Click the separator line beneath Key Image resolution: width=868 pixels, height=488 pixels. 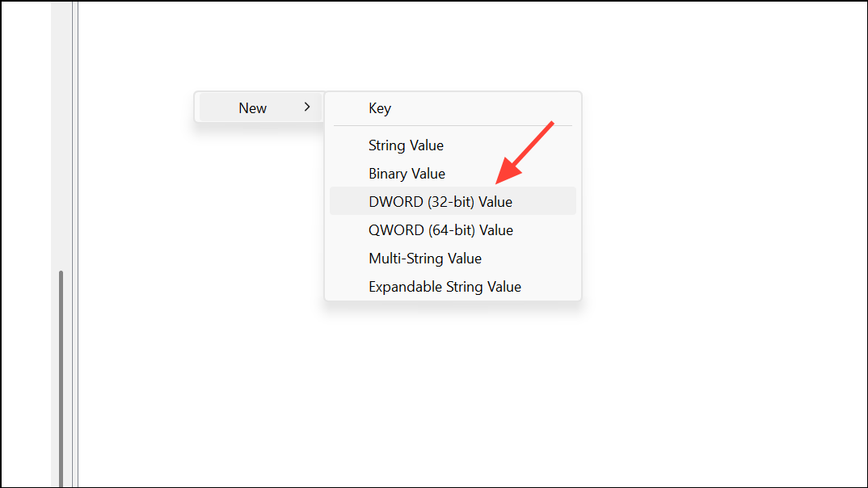click(x=453, y=126)
